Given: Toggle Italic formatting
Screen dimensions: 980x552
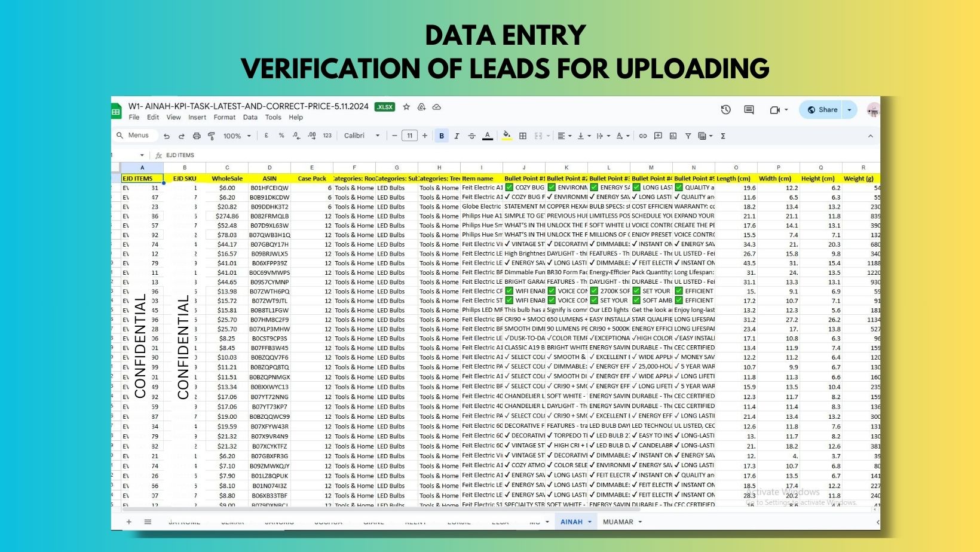Looking at the screenshot, I should [x=457, y=136].
